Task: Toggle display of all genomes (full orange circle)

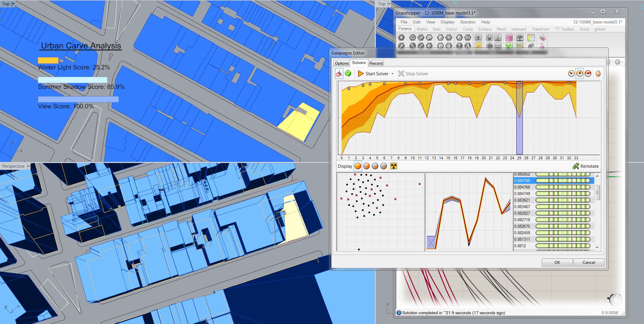Action: point(358,166)
